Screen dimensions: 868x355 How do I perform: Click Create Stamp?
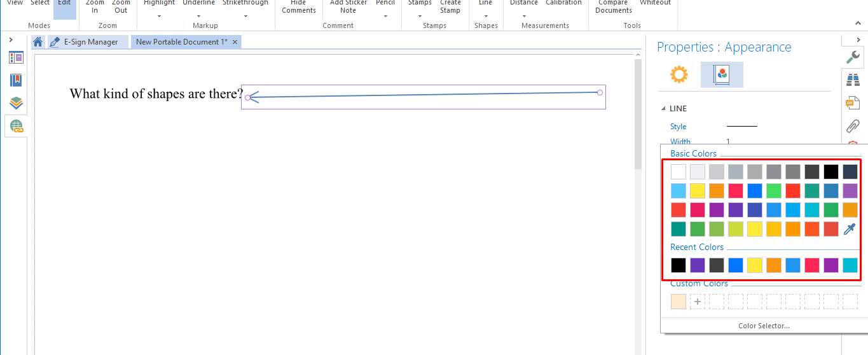pyautogui.click(x=450, y=6)
